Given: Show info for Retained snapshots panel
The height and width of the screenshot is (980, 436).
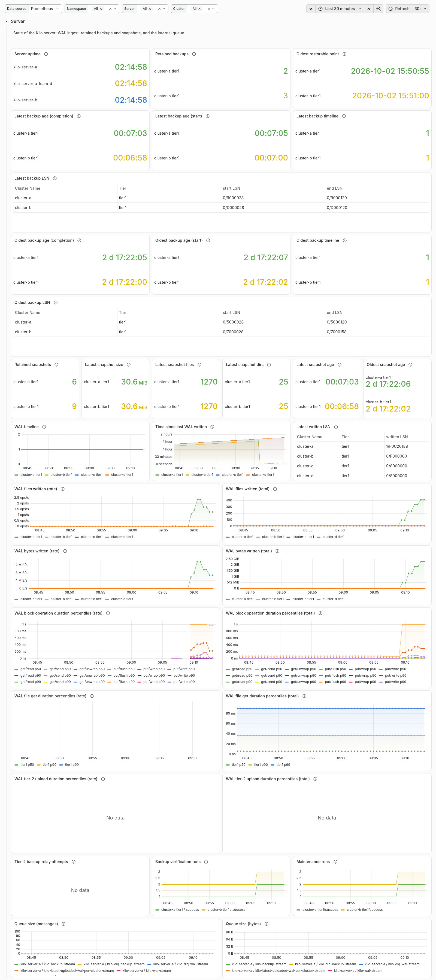Looking at the screenshot, I should 56,364.
